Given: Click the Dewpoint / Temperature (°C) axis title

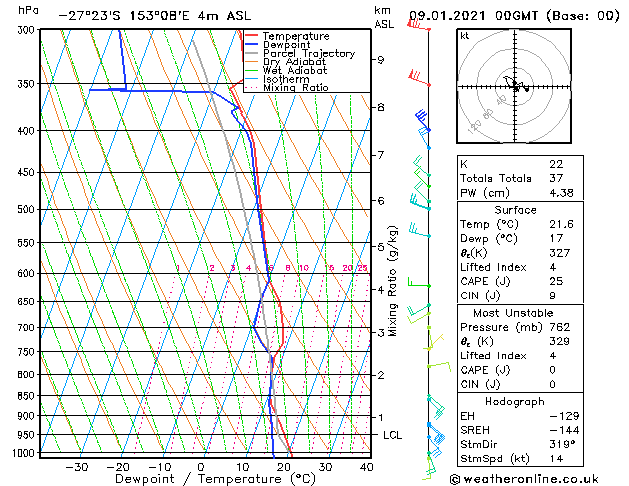Looking at the screenshot, I should 215,479.
